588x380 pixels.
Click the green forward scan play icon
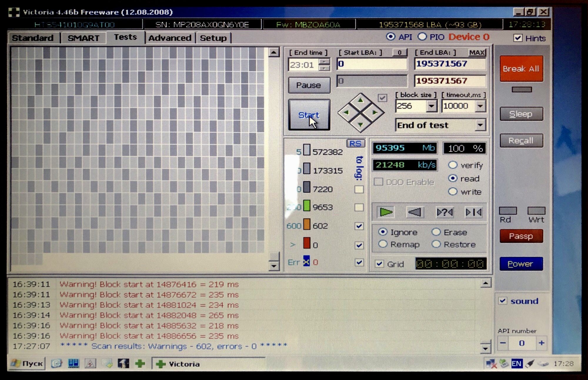(x=386, y=212)
